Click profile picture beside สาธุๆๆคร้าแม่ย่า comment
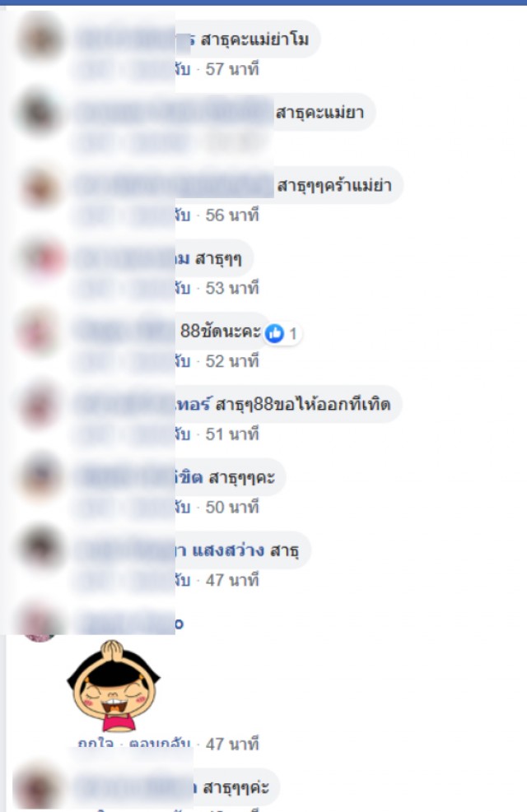This screenshot has height=812, width=527. (x=40, y=185)
